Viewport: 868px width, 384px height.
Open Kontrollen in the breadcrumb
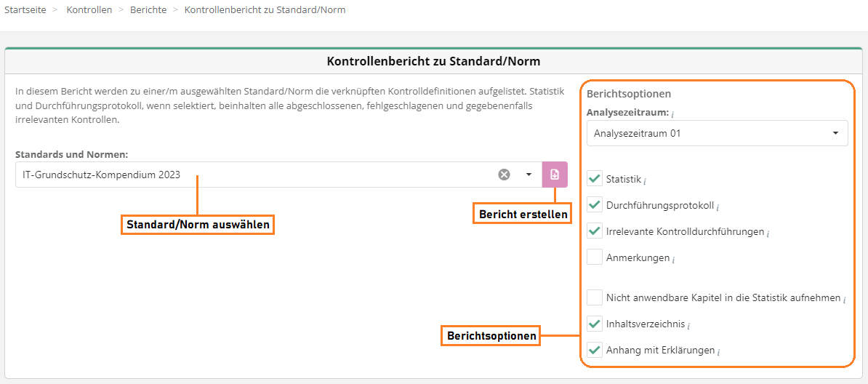(x=89, y=10)
